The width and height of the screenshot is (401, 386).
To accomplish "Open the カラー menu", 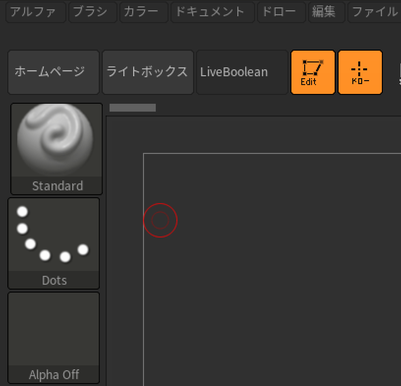I will pyautogui.click(x=144, y=12).
